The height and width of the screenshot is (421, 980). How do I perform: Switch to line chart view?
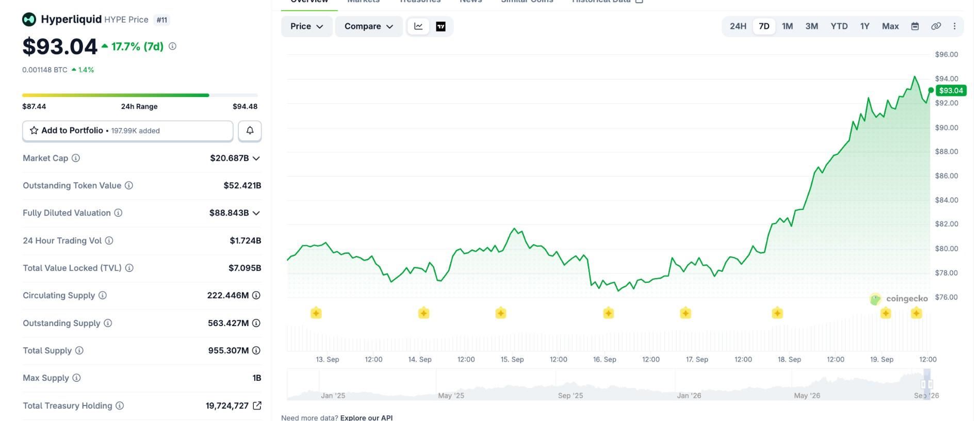point(418,26)
